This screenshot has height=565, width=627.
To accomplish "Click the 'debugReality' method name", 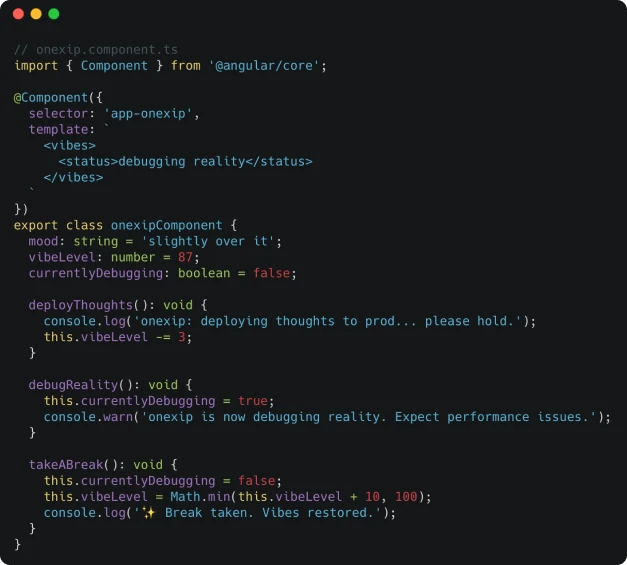I will 74,385.
